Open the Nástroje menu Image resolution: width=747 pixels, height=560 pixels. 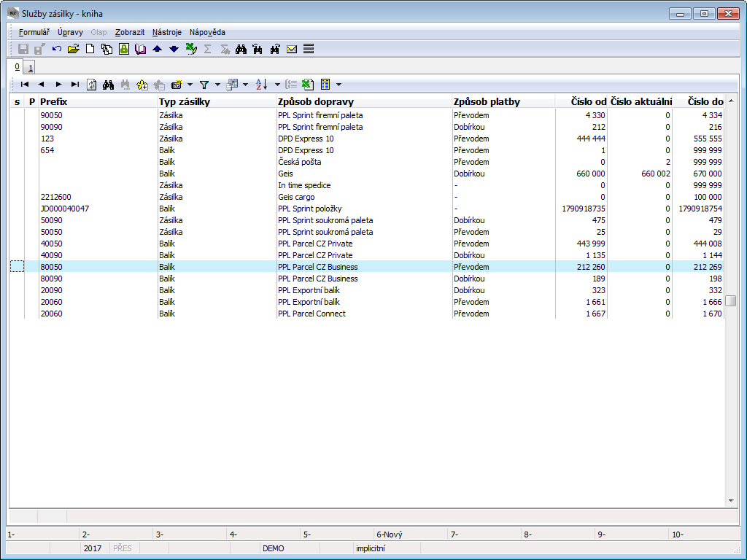(167, 32)
